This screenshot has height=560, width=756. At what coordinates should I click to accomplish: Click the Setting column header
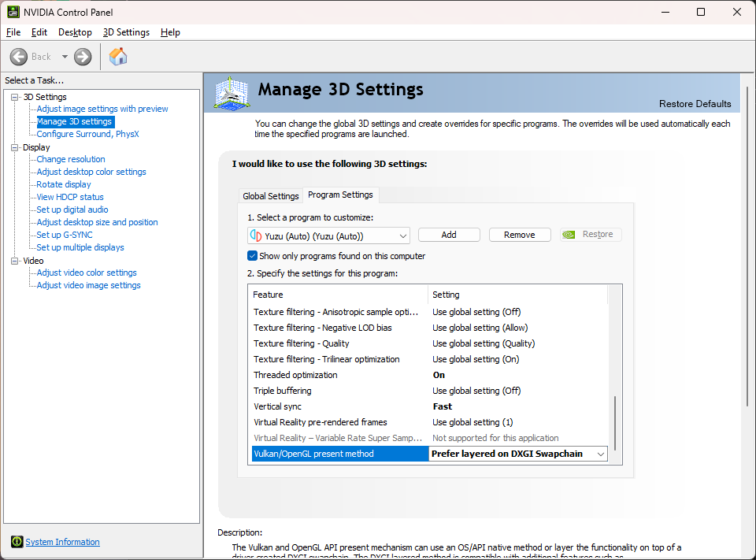click(518, 295)
